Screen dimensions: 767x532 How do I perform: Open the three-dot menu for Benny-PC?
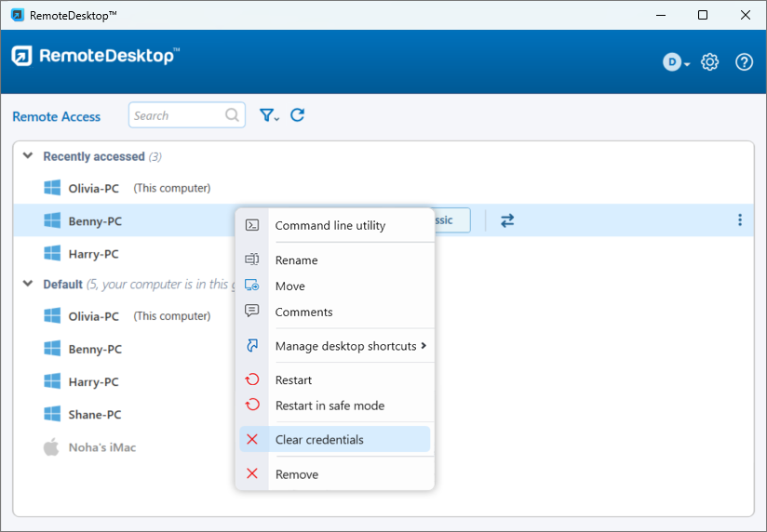[x=740, y=220]
